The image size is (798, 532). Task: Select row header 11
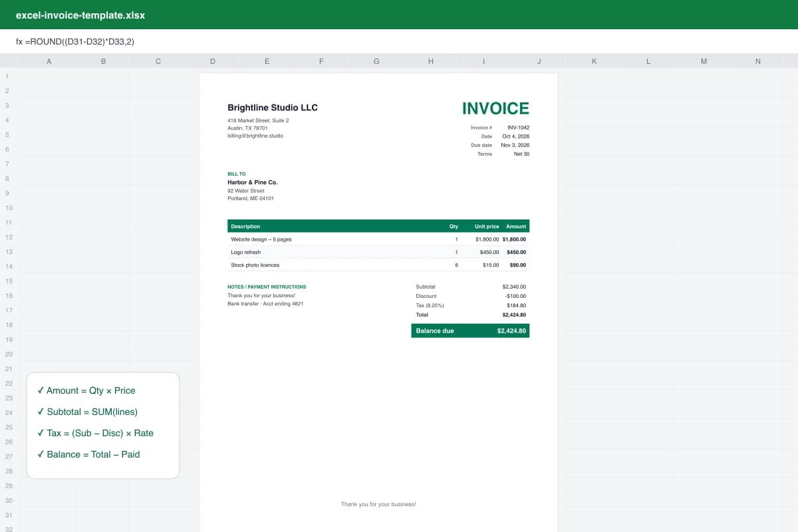[x=9, y=222]
